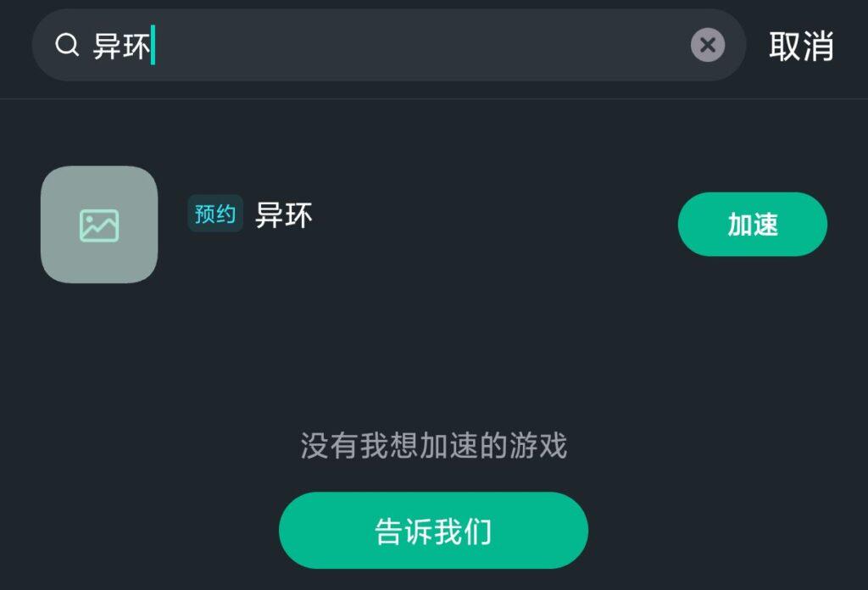Viewport: 868px width, 590px height.
Task: Click the 没有我想加速的游戏 text
Action: (x=433, y=446)
